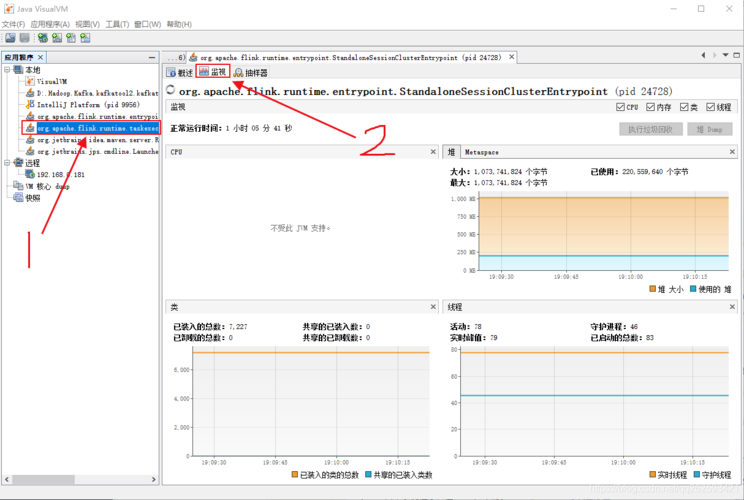Click the orange 已装入的类的总数 legend swatch

(295, 474)
